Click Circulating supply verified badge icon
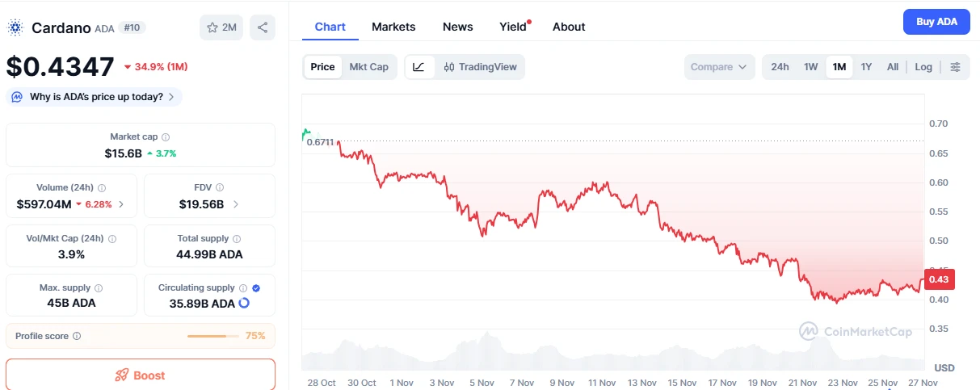 pos(256,287)
